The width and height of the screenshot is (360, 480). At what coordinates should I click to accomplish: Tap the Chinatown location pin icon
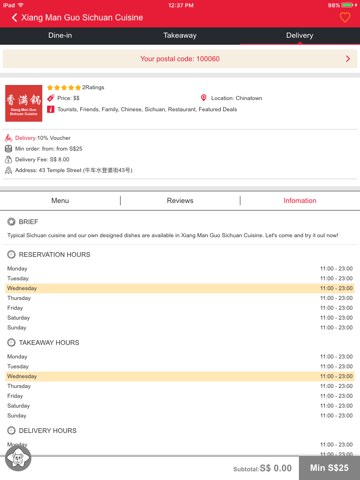pyautogui.click(x=203, y=98)
